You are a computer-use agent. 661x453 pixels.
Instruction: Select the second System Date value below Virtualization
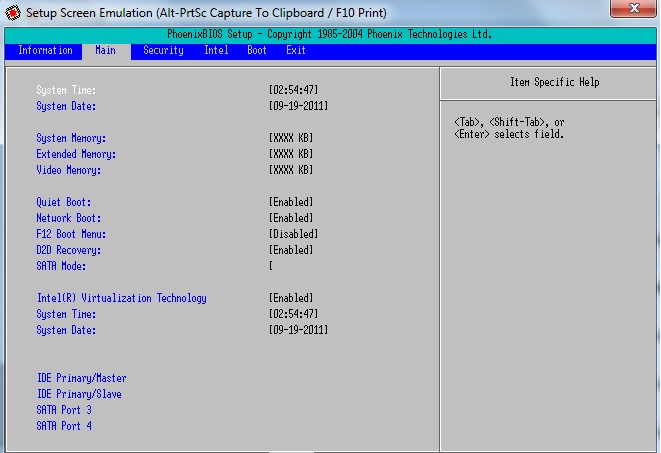(x=298, y=330)
